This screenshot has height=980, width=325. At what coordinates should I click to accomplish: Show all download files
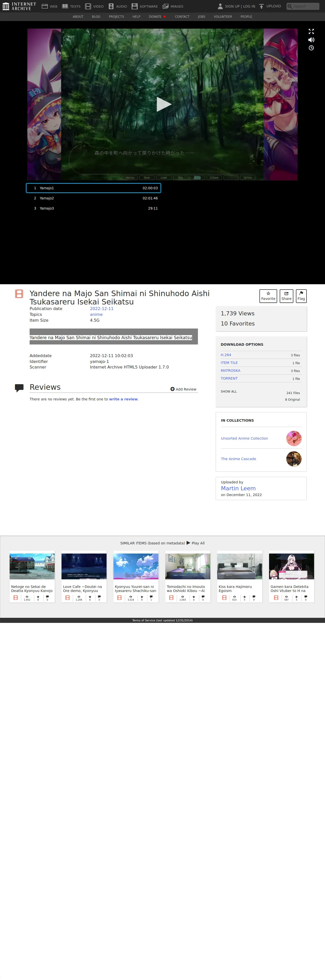(229, 392)
